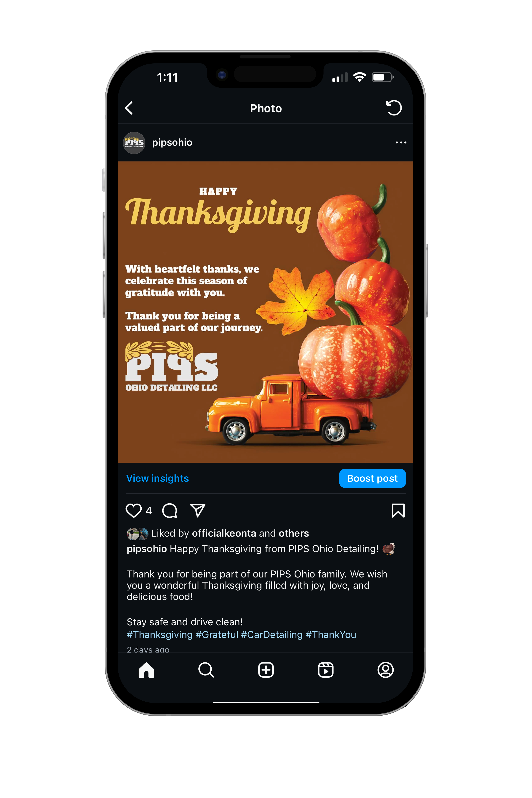
Task: Go to the Home tab
Action: (x=146, y=670)
